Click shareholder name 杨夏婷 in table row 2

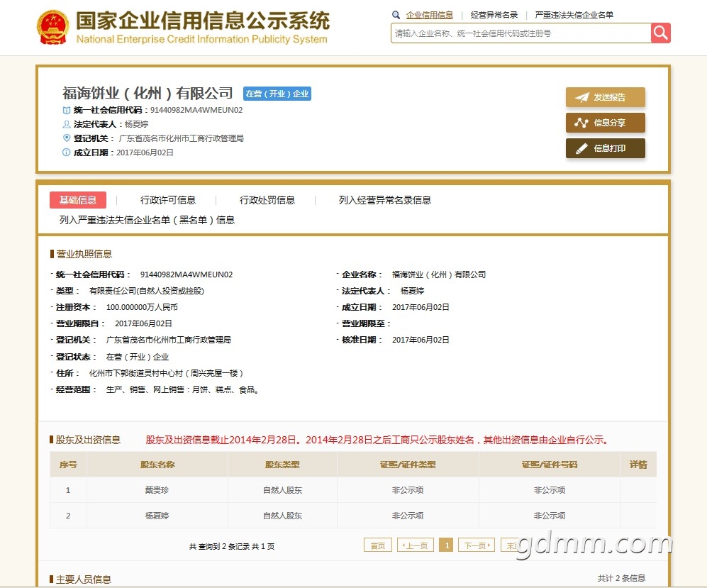tap(157, 516)
